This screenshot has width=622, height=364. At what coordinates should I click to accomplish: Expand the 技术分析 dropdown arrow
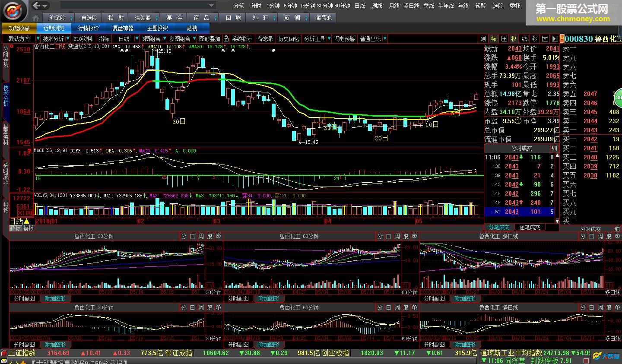coord(69,39)
